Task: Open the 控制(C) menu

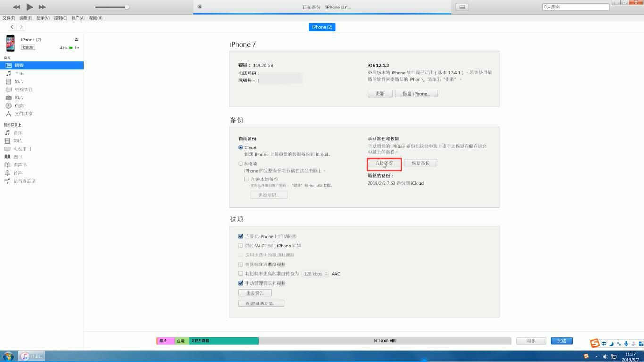Action: click(60, 18)
